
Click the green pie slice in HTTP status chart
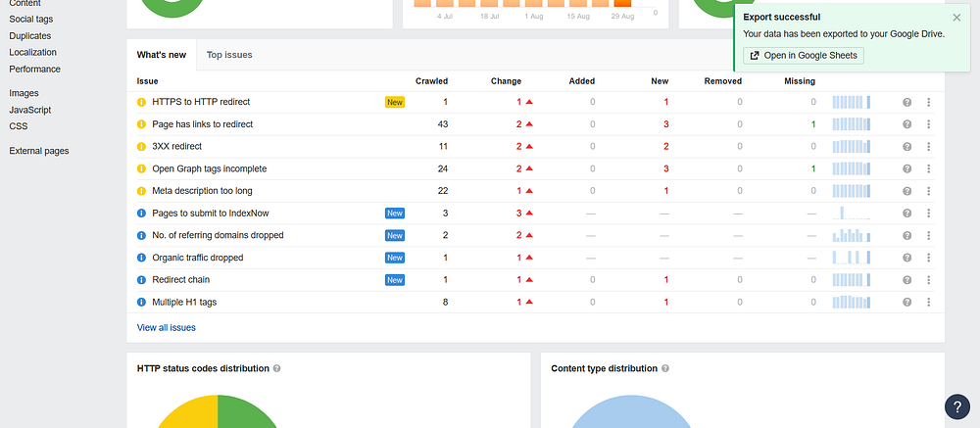point(247,412)
